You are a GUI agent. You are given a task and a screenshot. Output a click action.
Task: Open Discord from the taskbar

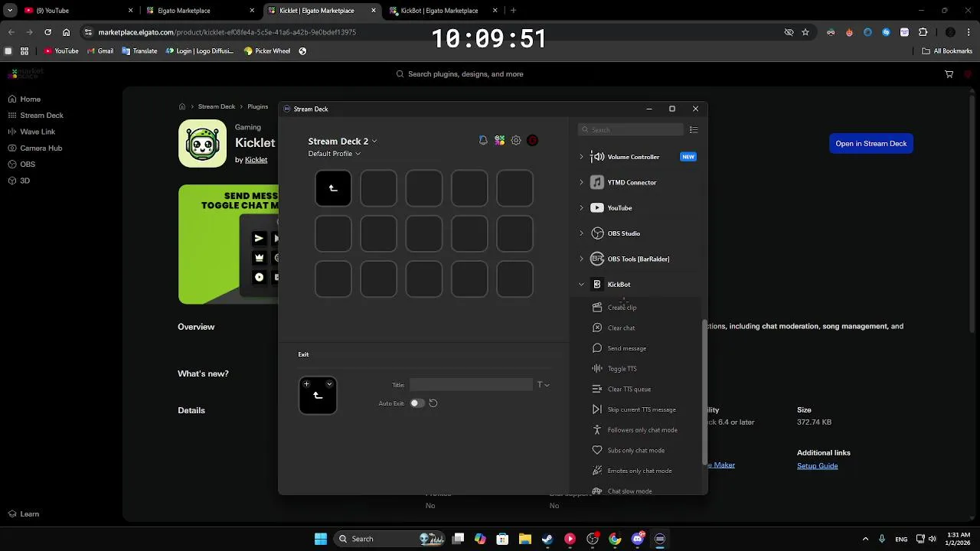[637, 539]
